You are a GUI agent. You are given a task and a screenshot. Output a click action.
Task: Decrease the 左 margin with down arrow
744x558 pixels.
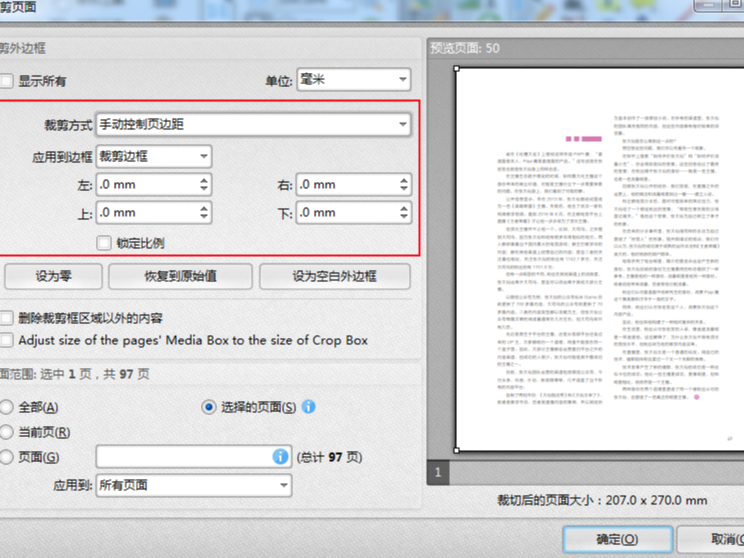click(204, 189)
